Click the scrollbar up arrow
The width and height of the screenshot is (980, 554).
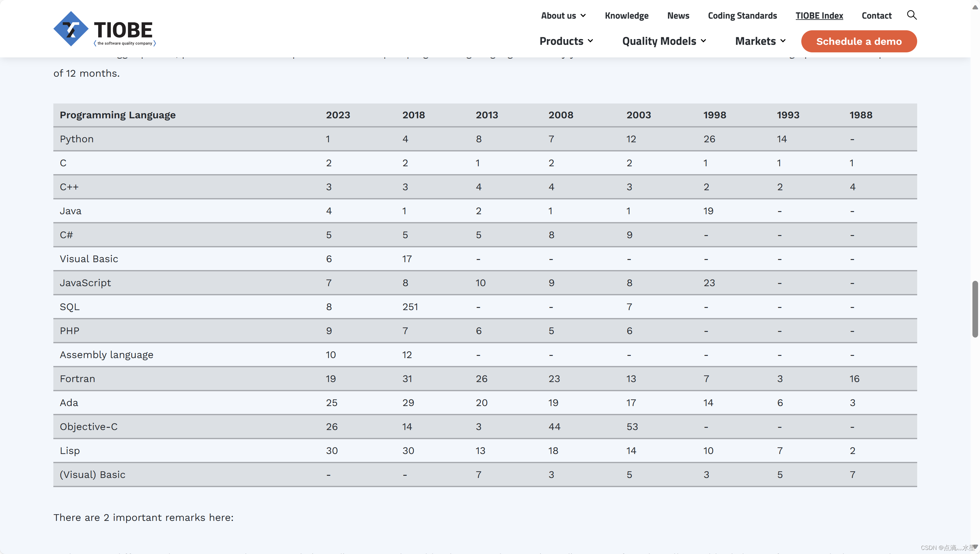coord(975,7)
